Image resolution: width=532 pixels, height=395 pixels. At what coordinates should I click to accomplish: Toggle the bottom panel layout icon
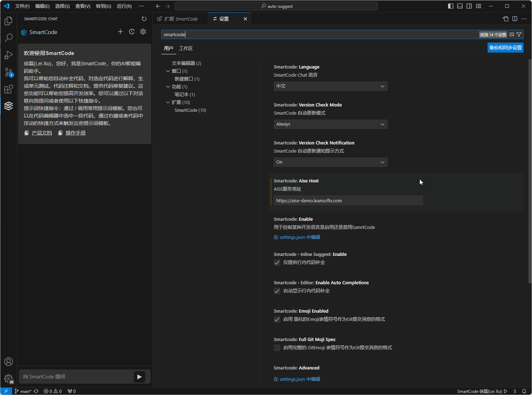coord(460,6)
